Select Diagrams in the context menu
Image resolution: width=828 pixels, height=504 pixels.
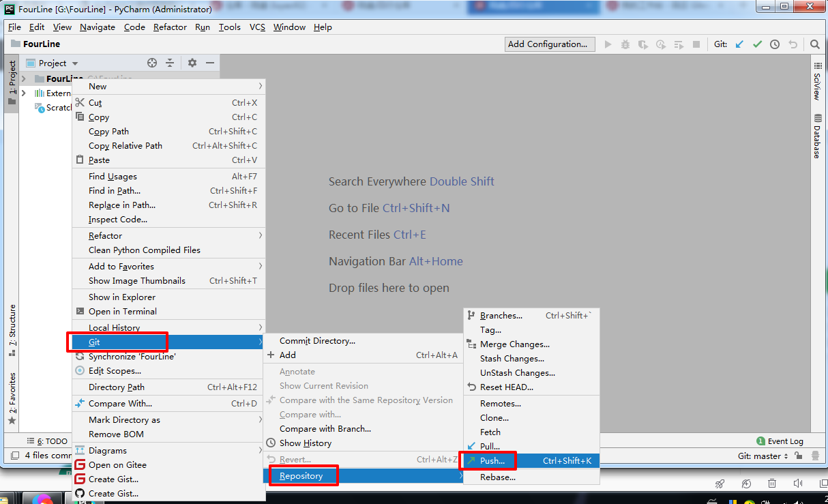pyautogui.click(x=168, y=450)
